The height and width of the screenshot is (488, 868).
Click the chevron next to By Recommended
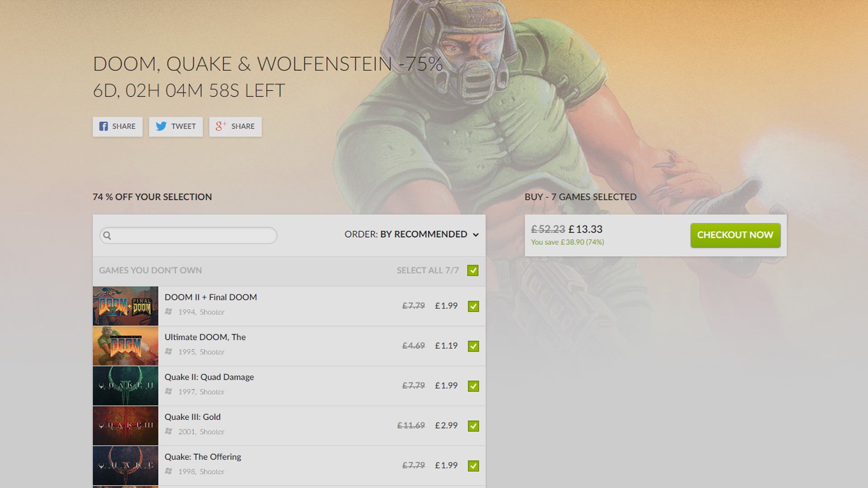pos(476,235)
